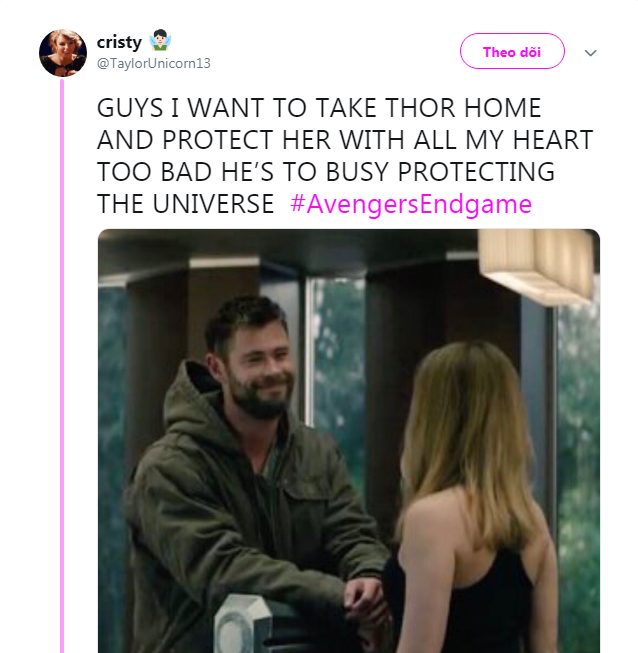The width and height of the screenshot is (638, 653).
Task: Visit the @TaylorUnicorn13 handle link
Action: [153, 63]
